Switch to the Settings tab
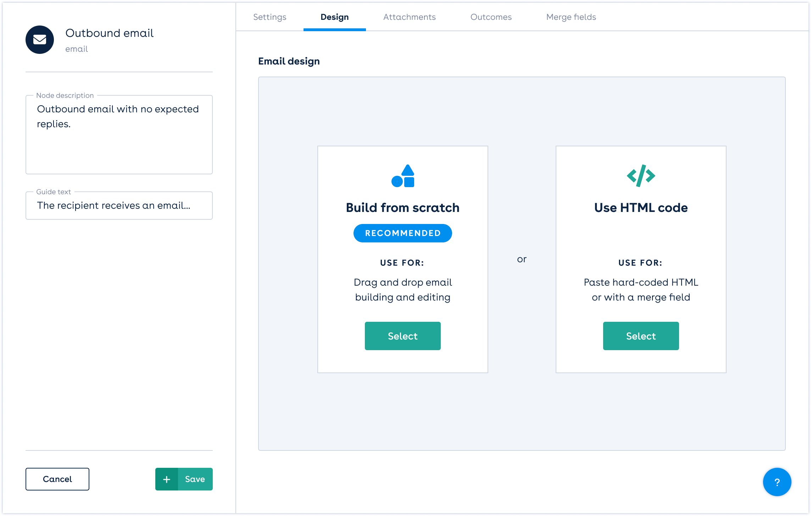The image size is (812, 516). pos(270,17)
